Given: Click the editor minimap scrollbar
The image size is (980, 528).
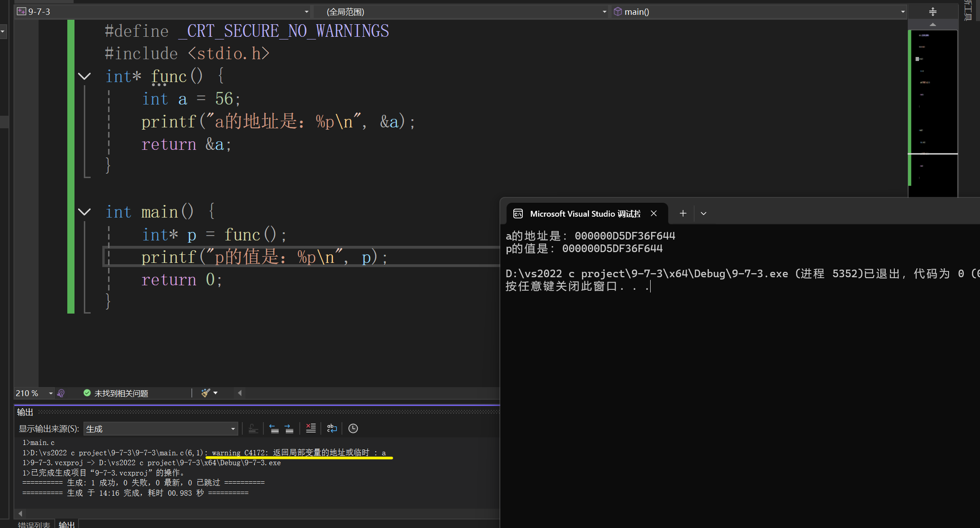Looking at the screenshot, I should 933,112.
